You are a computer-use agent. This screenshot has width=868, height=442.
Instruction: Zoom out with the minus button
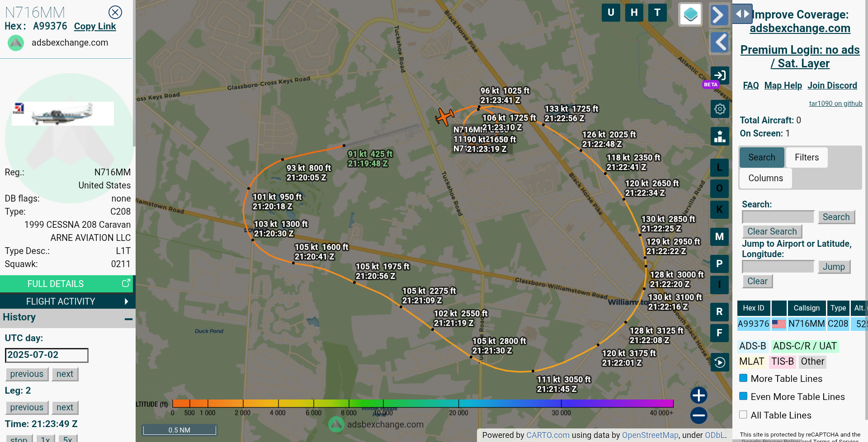pyautogui.click(x=698, y=415)
